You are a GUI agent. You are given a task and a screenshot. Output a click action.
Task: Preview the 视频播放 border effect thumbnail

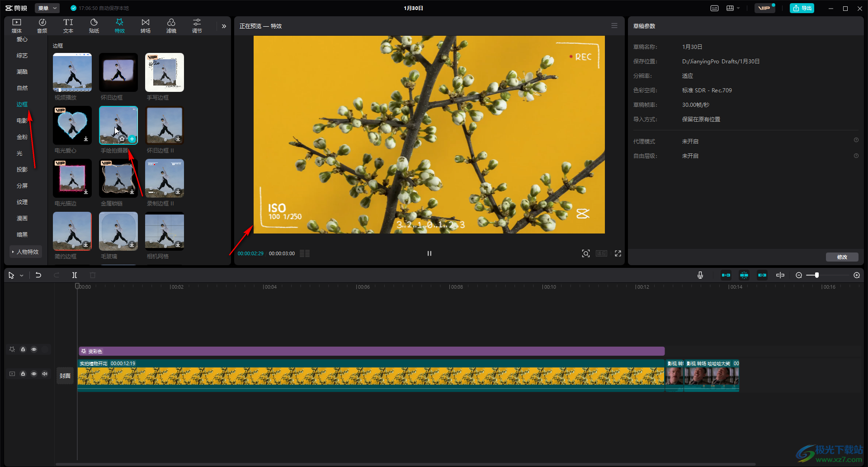pyautogui.click(x=72, y=72)
